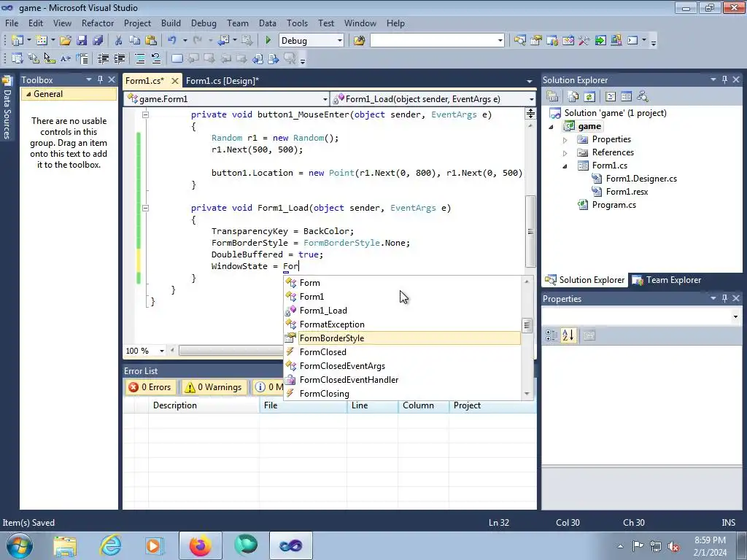Open the empty Find combo box dropdown

tap(500, 41)
